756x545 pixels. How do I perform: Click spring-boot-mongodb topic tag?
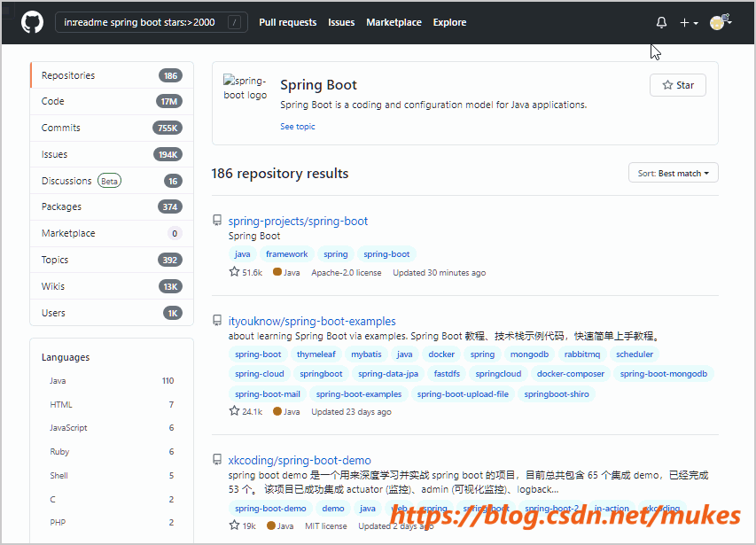tap(664, 374)
